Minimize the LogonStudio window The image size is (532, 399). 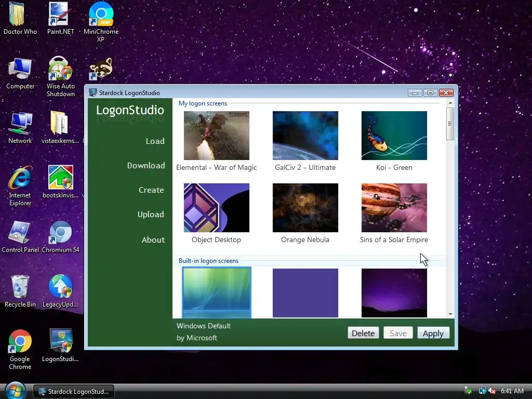415,93
